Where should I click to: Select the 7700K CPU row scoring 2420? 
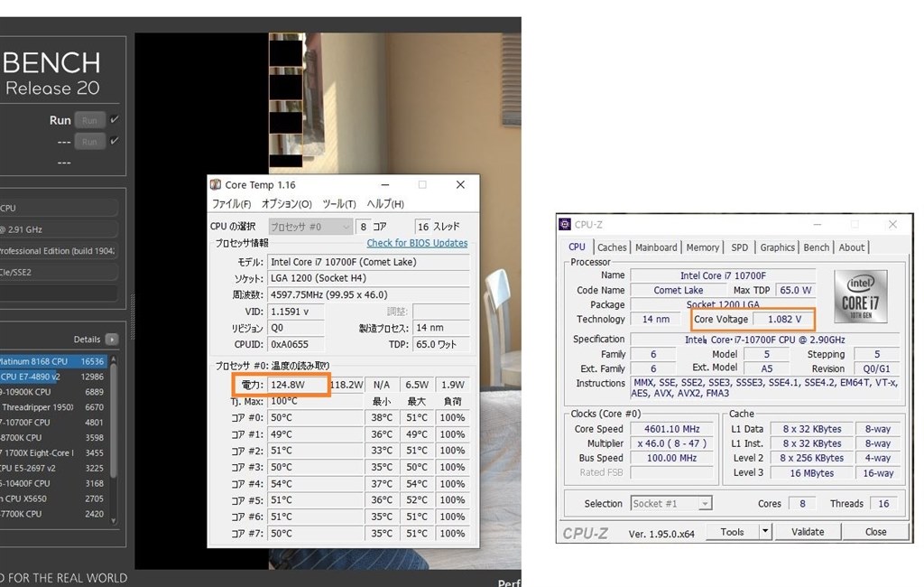tap(53, 514)
